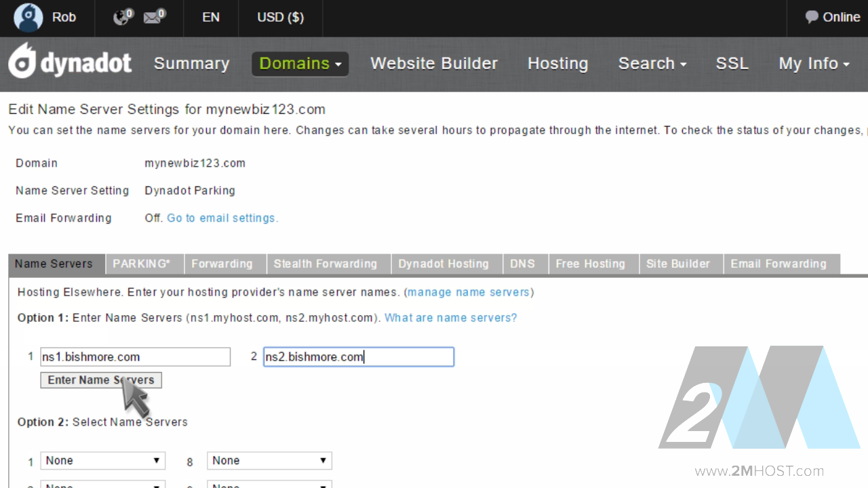Select the Name Servers tab
The height and width of the screenshot is (488, 868).
(57, 264)
